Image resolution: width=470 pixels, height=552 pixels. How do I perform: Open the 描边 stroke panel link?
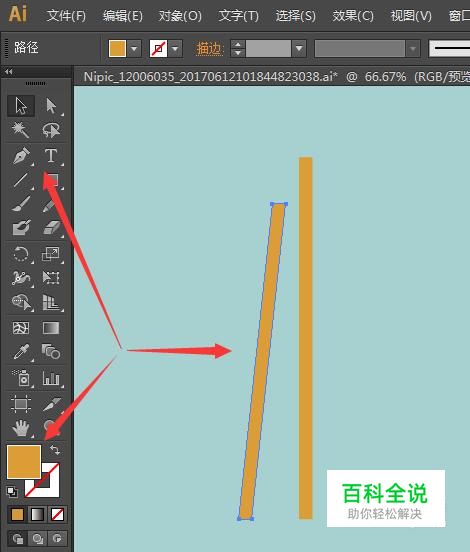point(210,48)
